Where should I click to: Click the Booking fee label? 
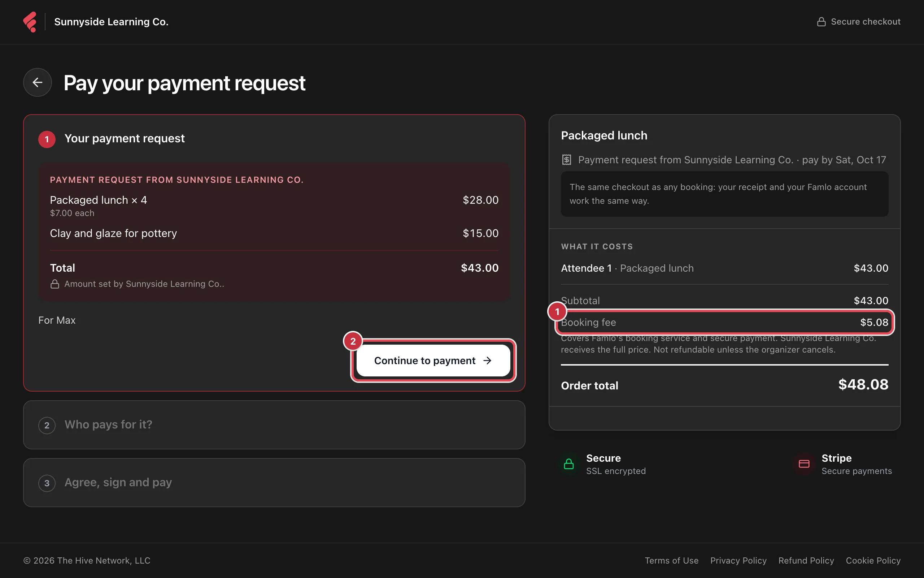[x=588, y=323]
